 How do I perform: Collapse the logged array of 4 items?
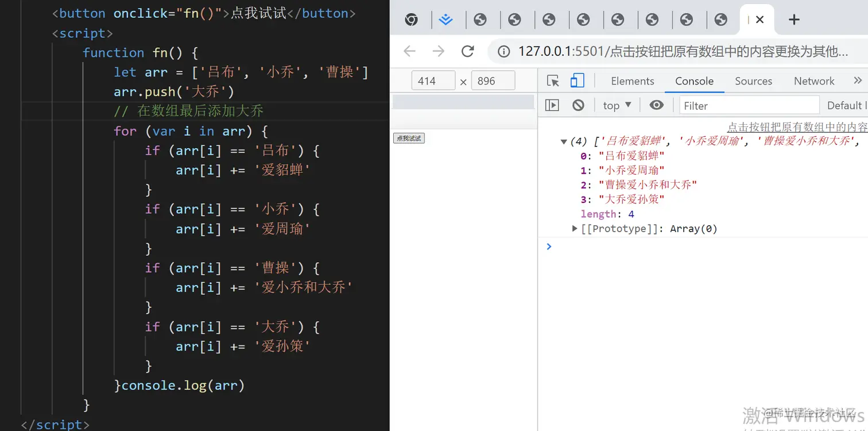(564, 141)
